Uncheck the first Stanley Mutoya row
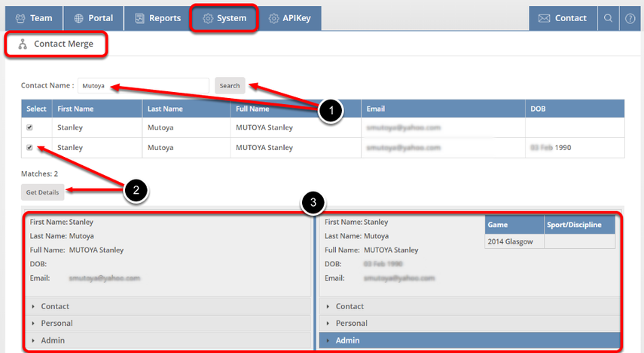 (x=29, y=127)
